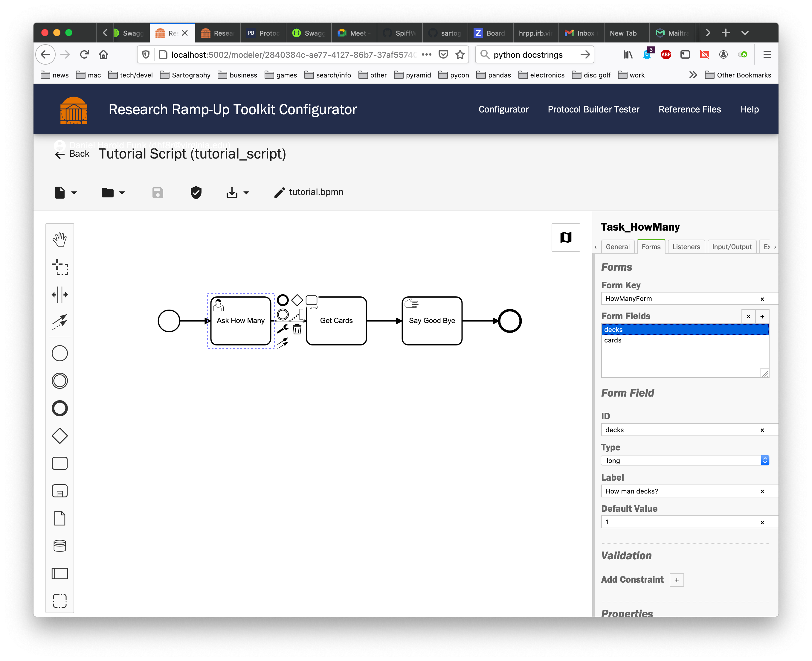
Task: Create a data object reference
Action: [x=60, y=518]
